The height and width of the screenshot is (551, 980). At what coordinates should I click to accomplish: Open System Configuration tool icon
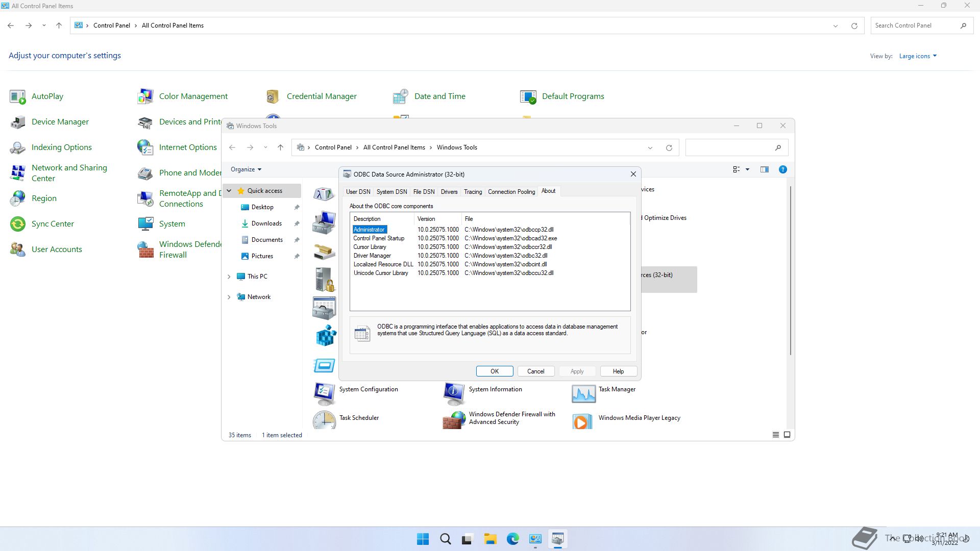(x=324, y=393)
